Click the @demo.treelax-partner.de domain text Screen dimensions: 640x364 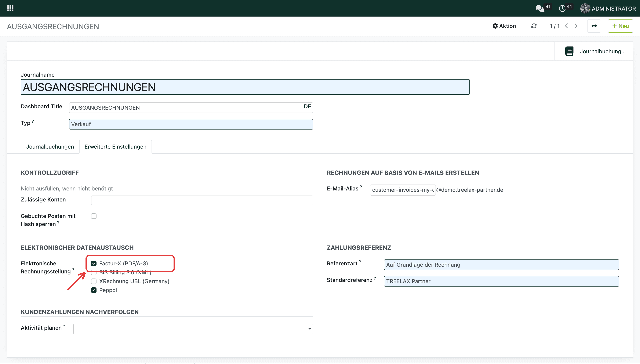[x=469, y=190]
